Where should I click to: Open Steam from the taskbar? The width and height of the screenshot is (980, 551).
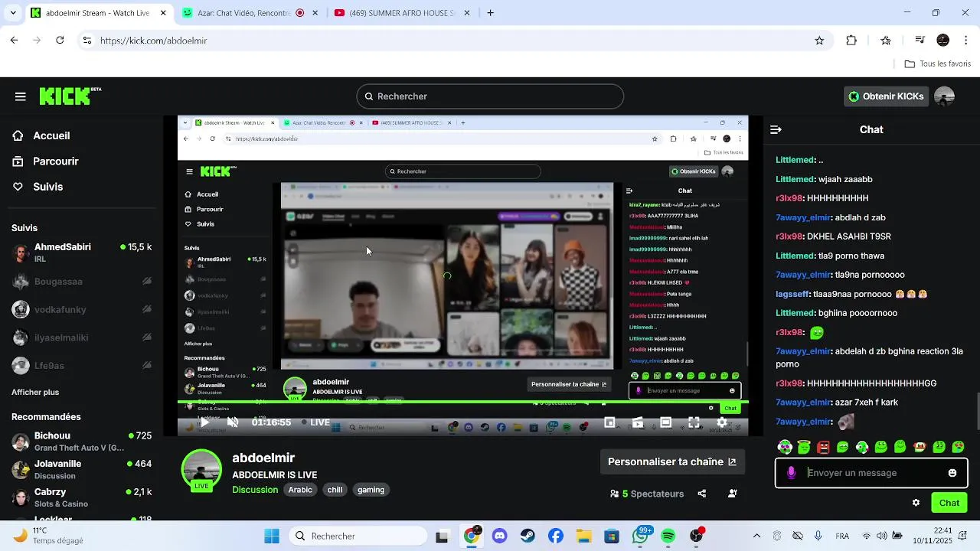(x=528, y=536)
